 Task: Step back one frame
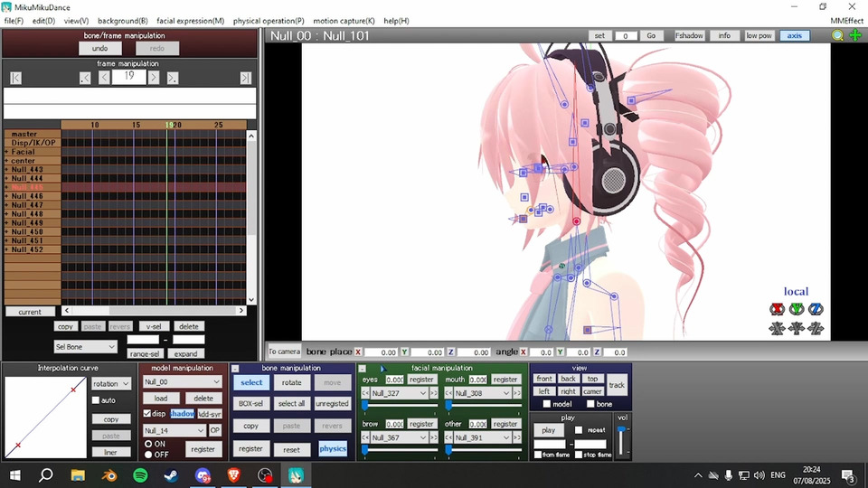104,78
